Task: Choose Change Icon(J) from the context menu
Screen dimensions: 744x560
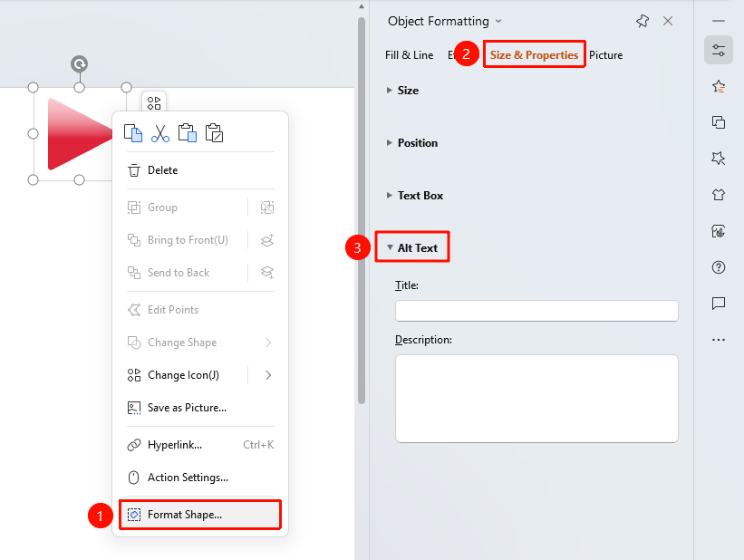Action: pos(183,375)
